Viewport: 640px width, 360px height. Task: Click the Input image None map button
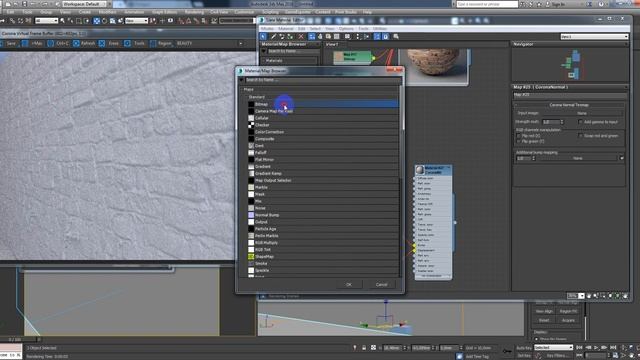[x=582, y=113]
